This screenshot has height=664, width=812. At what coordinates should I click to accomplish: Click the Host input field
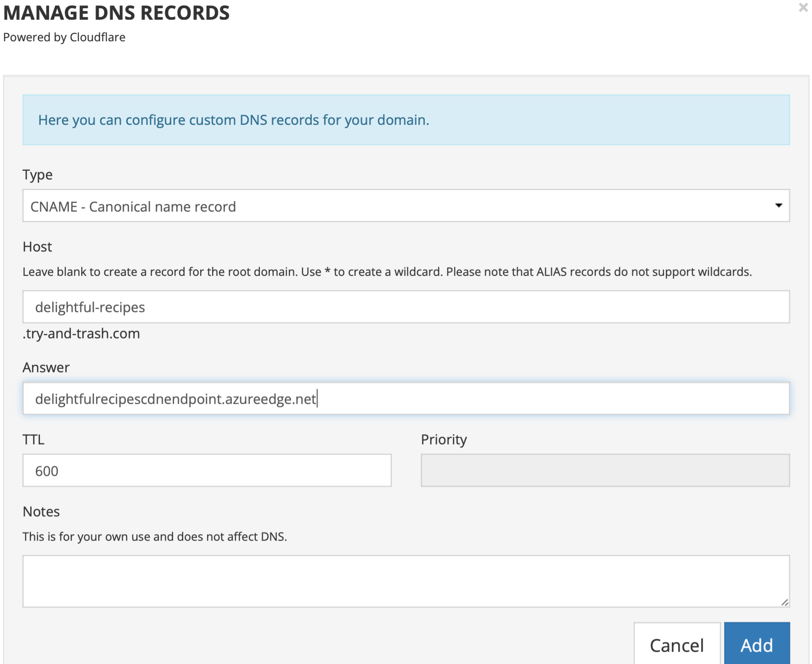406,307
